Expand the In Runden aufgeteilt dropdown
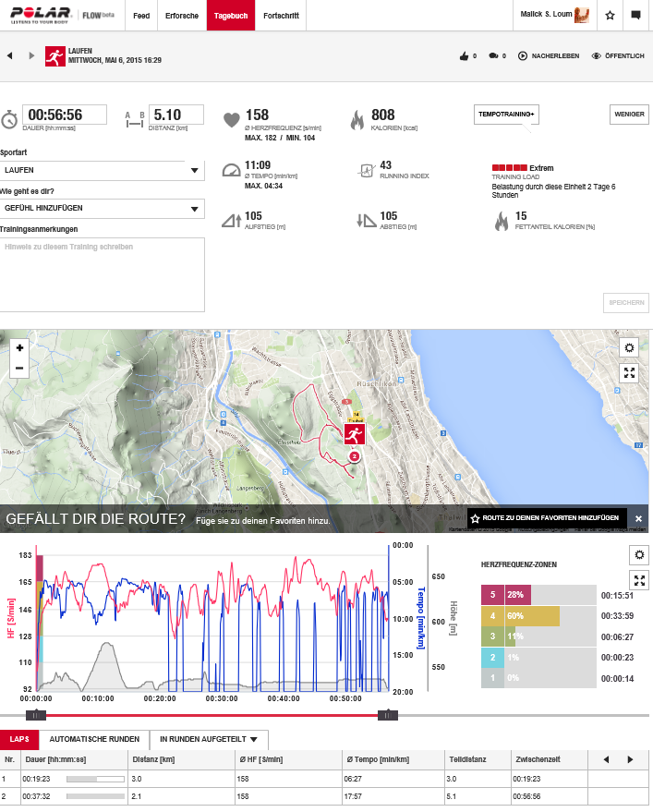The width and height of the screenshot is (653, 812). (210, 739)
